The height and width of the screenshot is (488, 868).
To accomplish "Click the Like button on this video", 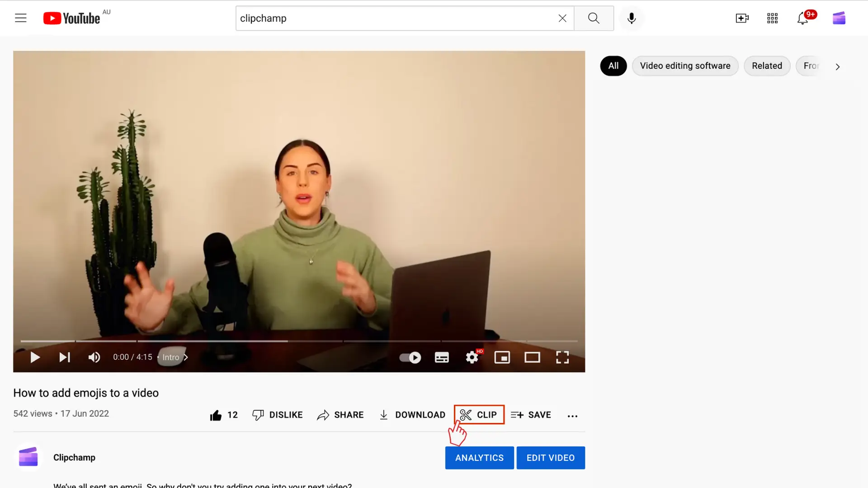I will tap(216, 414).
